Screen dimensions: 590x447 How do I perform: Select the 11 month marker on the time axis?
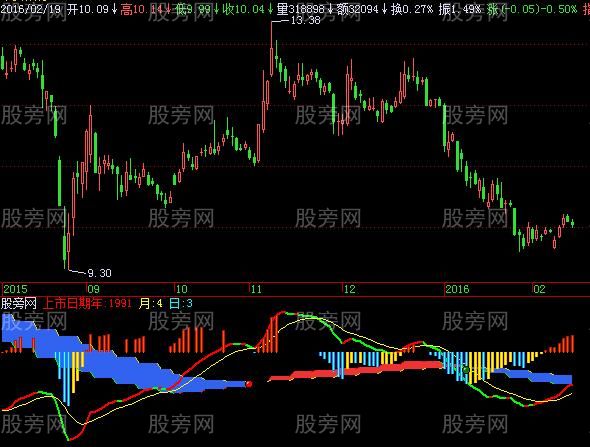(x=256, y=289)
